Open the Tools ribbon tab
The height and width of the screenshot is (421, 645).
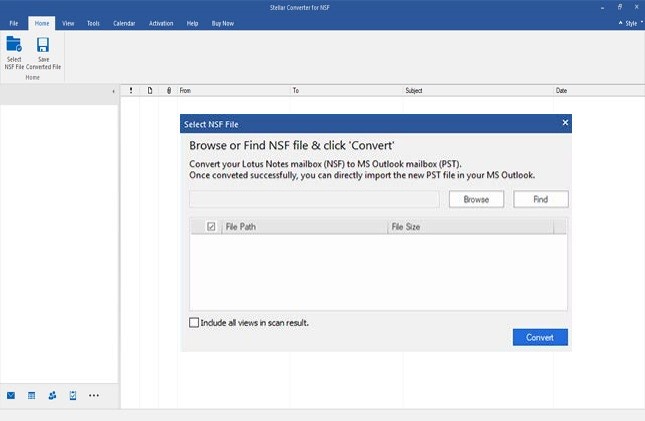tap(93, 23)
